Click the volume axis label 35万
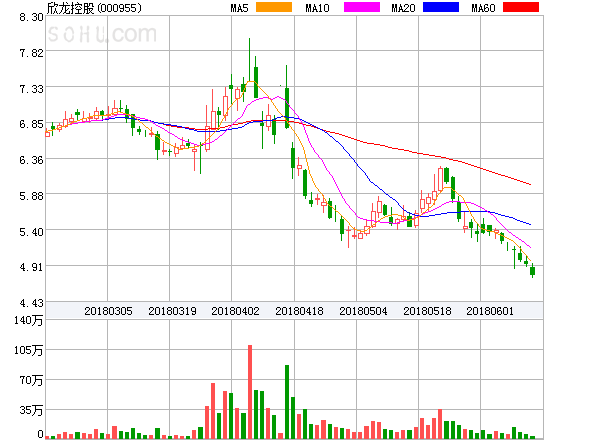The height and width of the screenshot is (440, 600). pos(31,410)
